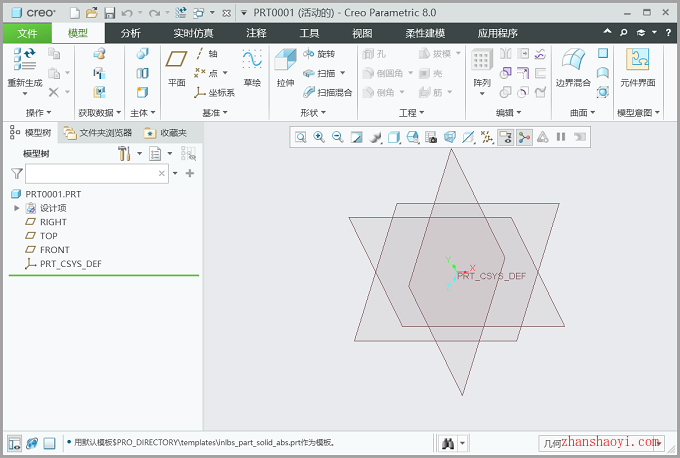680x458 pixels.
Task: Clear the model tree search with X
Action: (162, 173)
